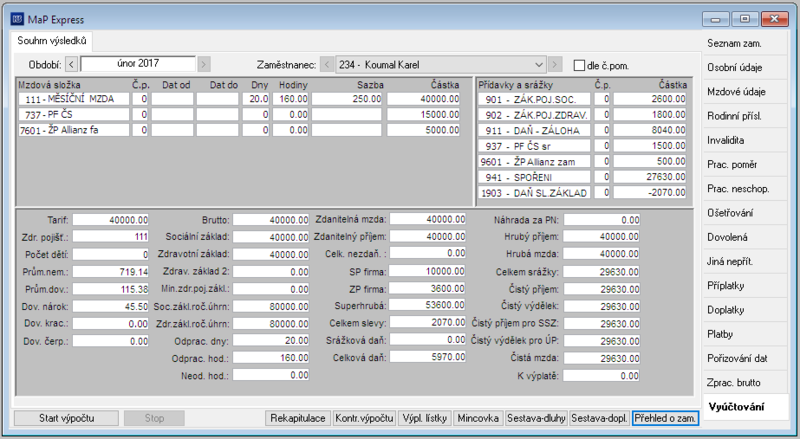
Task: Select previous employee arrow button
Action: 327,65
